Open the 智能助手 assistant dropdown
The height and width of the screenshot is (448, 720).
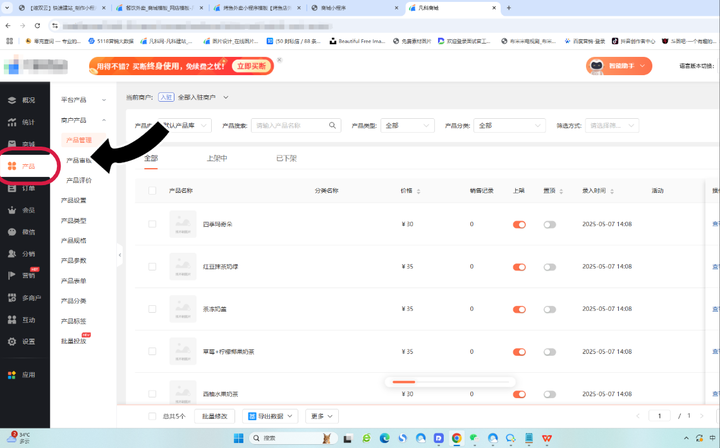click(619, 66)
